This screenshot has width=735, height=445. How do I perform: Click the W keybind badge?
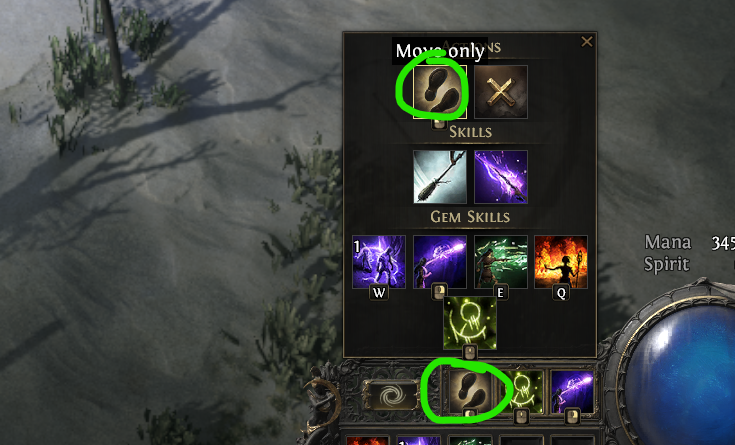[379, 293]
